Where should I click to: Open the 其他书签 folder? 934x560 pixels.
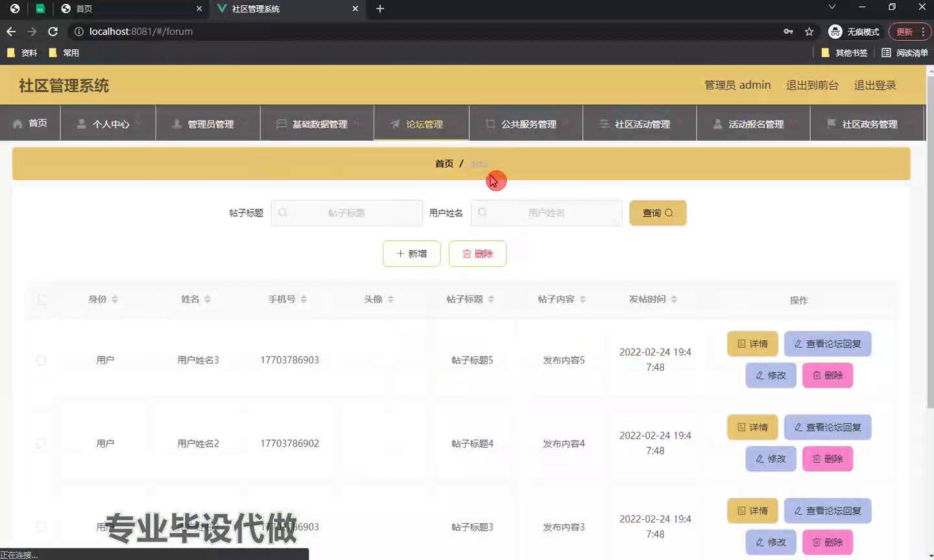(x=844, y=52)
